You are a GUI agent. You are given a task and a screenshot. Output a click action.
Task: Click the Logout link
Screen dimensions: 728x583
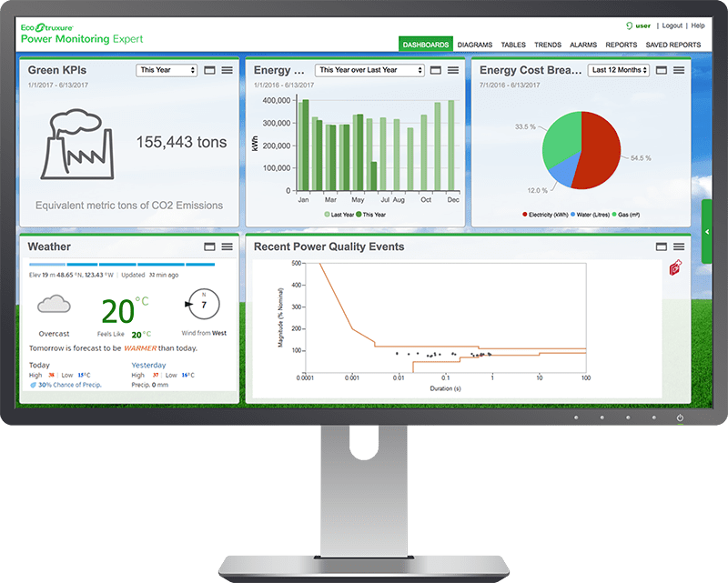click(x=672, y=26)
